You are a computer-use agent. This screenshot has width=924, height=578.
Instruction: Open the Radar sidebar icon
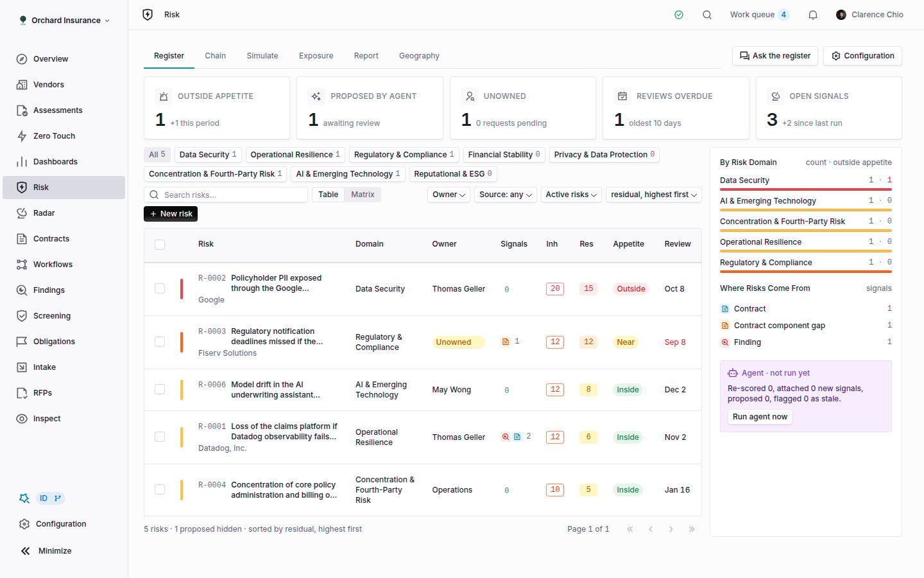(22, 213)
